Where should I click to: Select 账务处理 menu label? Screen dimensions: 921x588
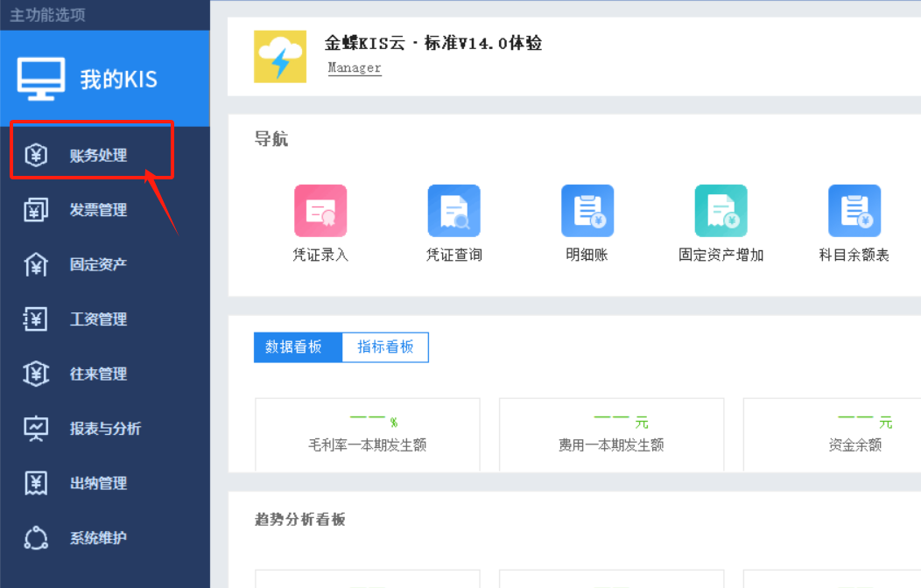(98, 156)
